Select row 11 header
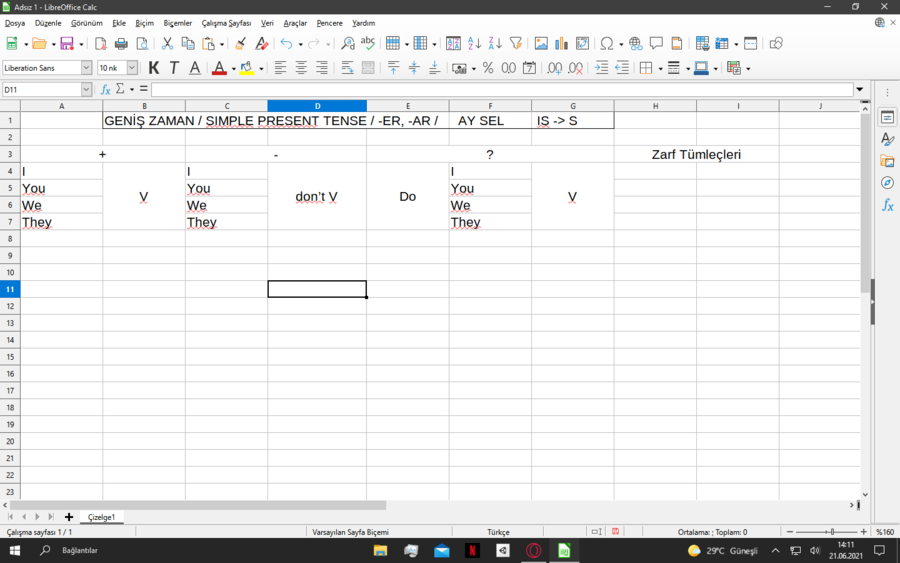900x563 pixels. 10,289
